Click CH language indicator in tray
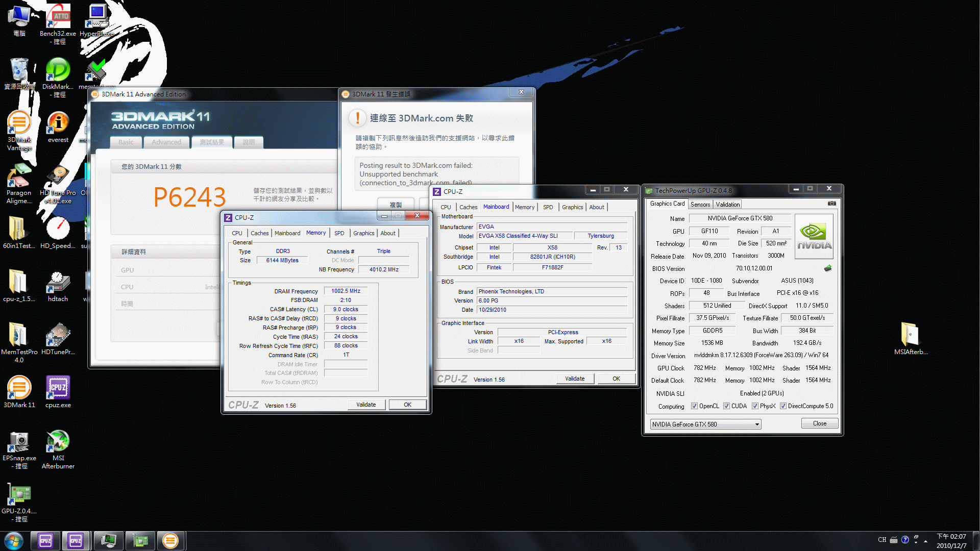The image size is (980, 551). (x=882, y=540)
